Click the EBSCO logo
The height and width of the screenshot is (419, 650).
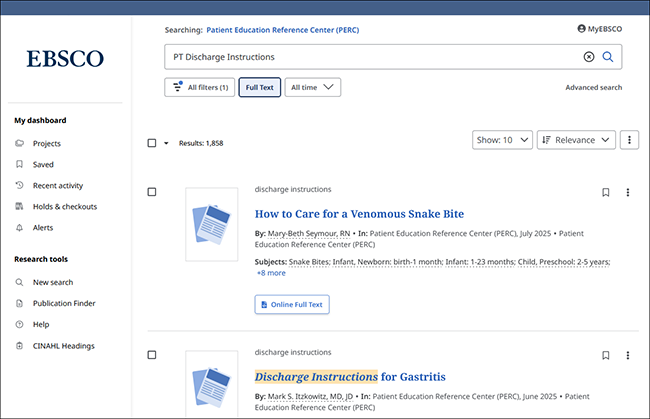[x=65, y=58]
